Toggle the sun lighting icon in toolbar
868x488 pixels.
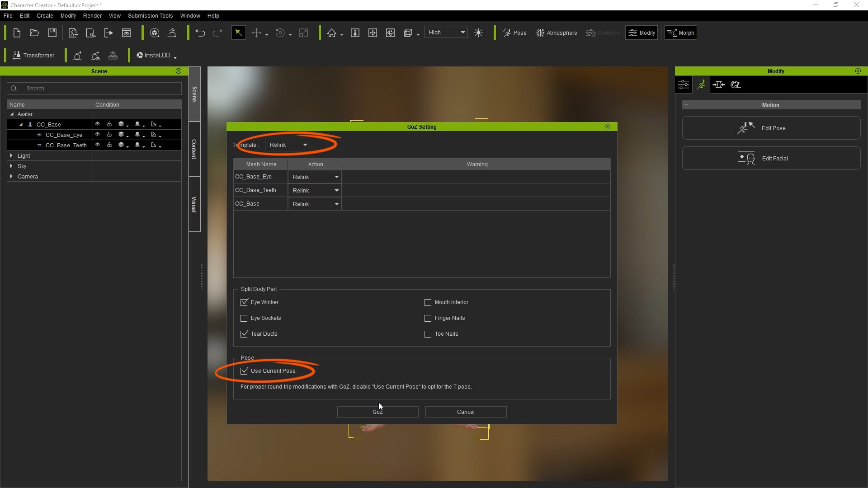(479, 33)
